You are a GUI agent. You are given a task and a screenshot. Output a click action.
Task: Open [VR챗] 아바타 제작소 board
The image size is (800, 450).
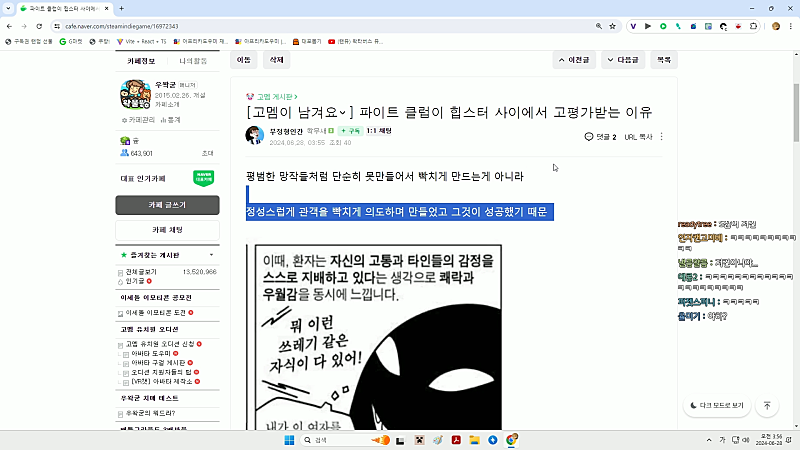tap(162, 382)
